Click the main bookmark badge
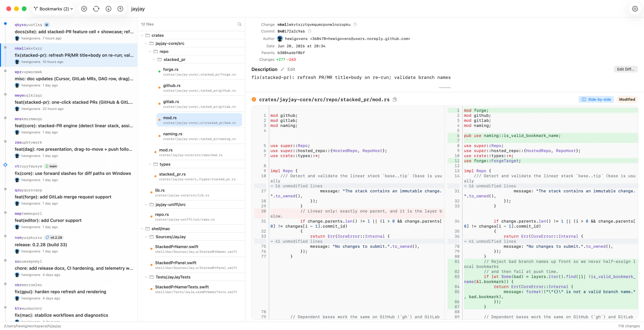The image size is (644, 330). 51,166
